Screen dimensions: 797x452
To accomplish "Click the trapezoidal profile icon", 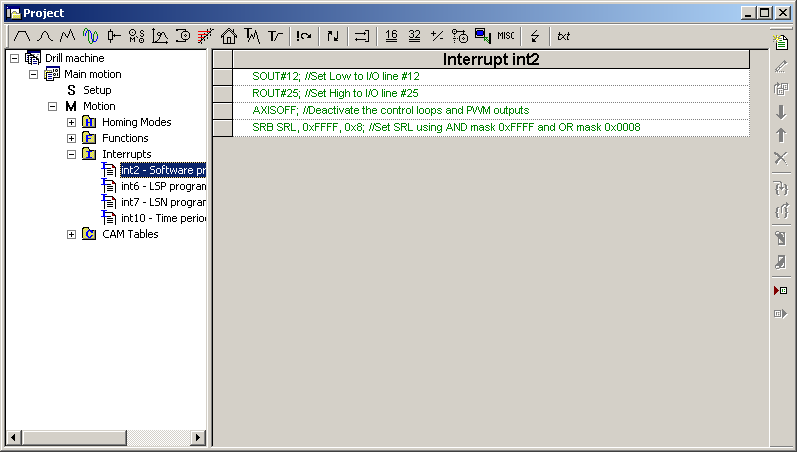I will [20, 35].
